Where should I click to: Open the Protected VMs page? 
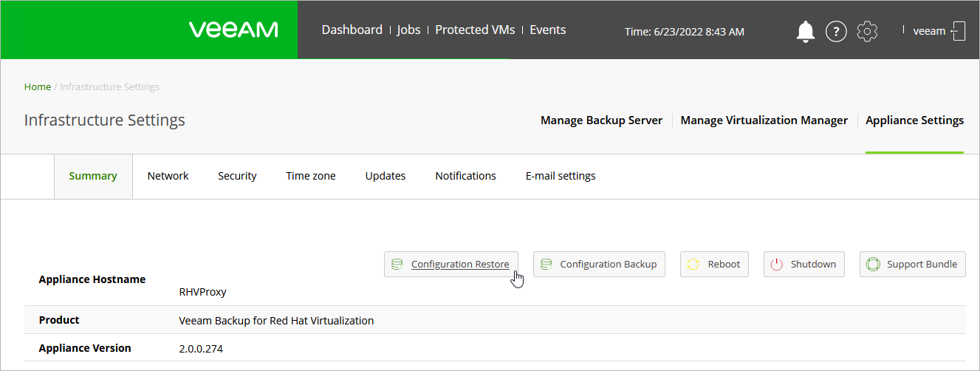[475, 30]
